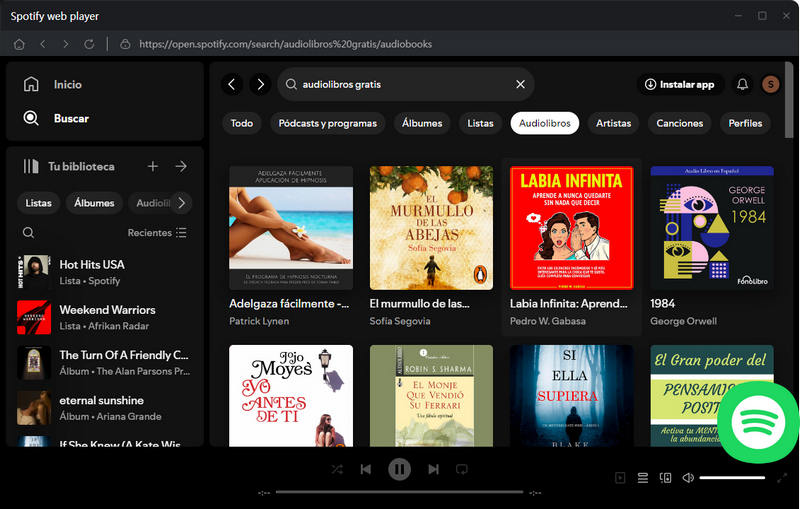Open Buscar search in sidebar
This screenshot has width=800, height=509.
click(56, 118)
